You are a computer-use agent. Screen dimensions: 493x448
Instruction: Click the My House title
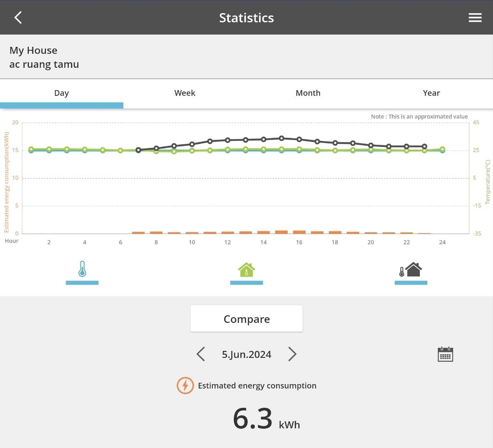[x=33, y=50]
